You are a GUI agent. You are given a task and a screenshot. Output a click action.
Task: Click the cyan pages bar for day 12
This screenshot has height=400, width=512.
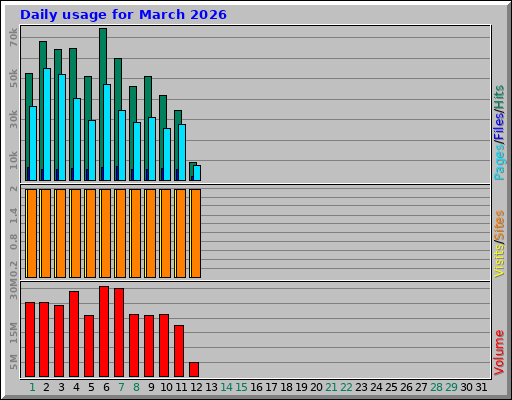[x=197, y=173]
